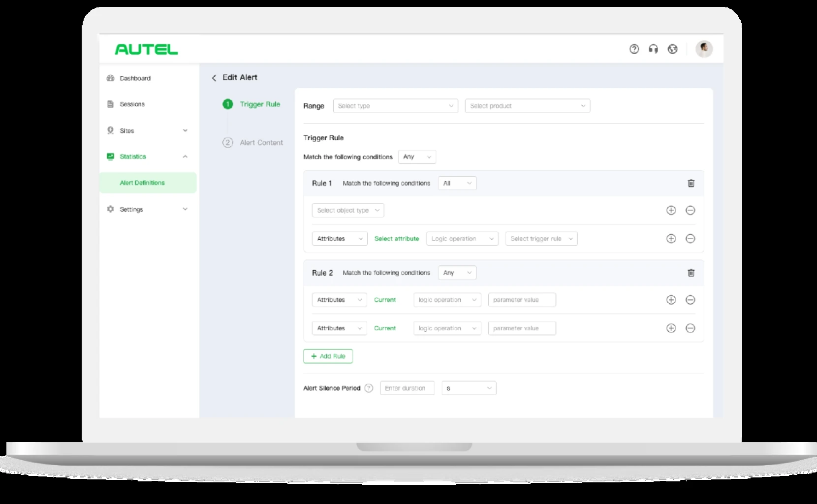Remove the second Current condition row
817x504 pixels.
690,328
